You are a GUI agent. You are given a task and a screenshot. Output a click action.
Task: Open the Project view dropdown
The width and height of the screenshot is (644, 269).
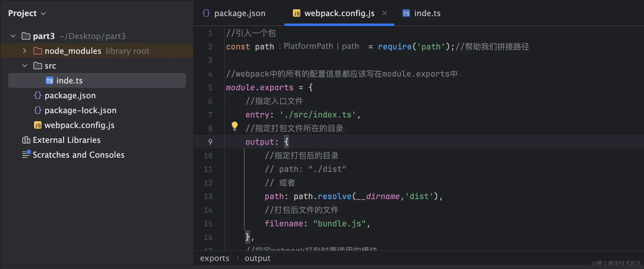coord(27,13)
